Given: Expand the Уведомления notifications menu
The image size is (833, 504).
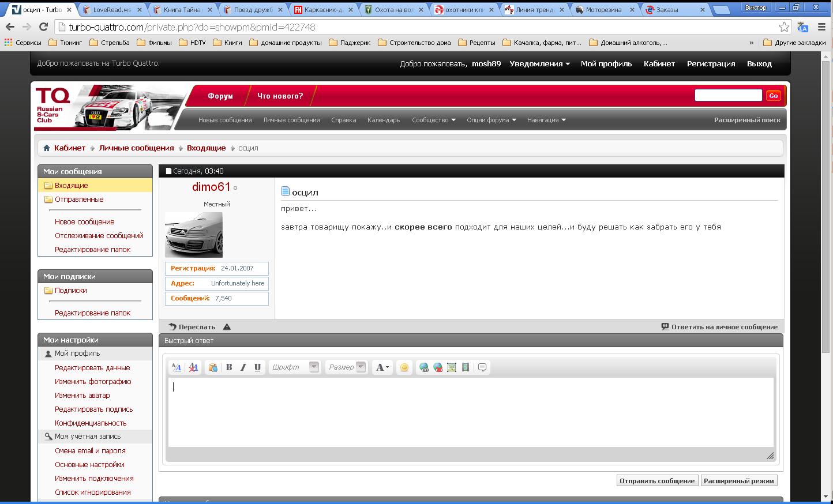Looking at the screenshot, I should 539,64.
